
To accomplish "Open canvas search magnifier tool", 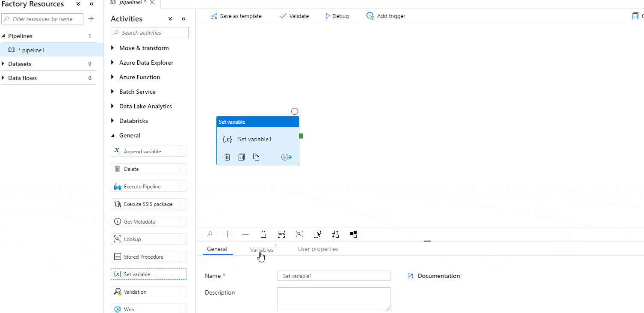I will coord(210,234).
